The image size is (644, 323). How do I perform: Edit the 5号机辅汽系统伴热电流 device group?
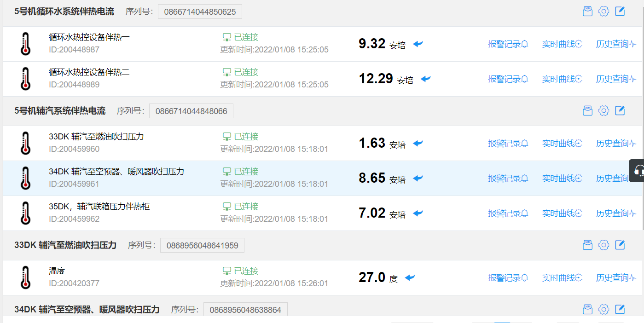coord(620,110)
